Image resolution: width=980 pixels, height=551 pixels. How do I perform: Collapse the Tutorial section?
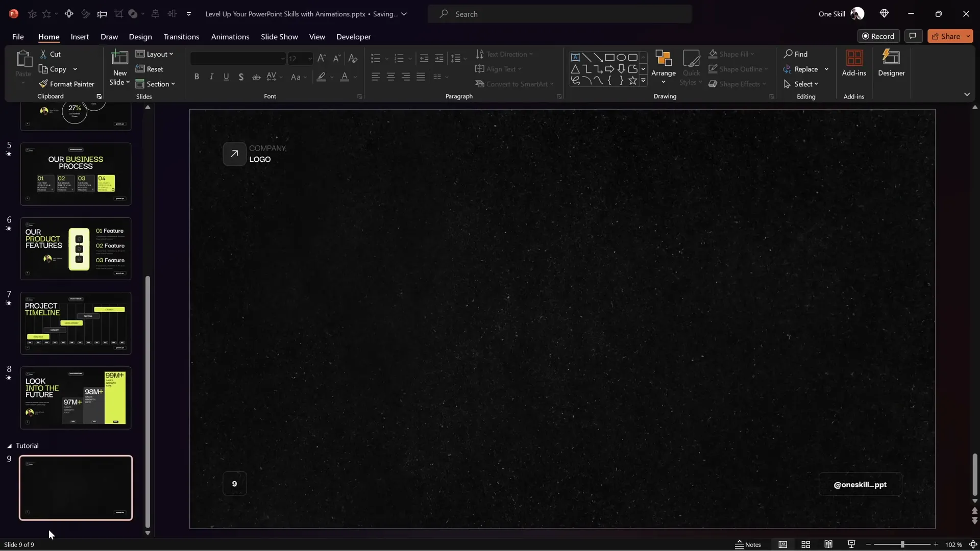point(9,445)
